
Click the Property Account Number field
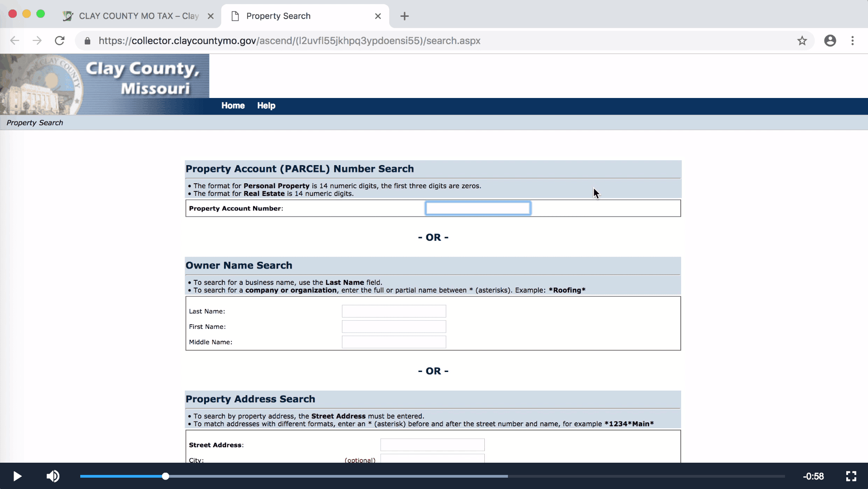click(x=478, y=208)
